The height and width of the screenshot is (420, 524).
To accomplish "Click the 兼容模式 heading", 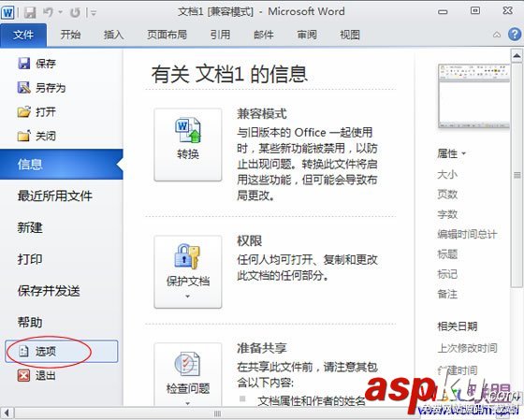I will pos(262,114).
